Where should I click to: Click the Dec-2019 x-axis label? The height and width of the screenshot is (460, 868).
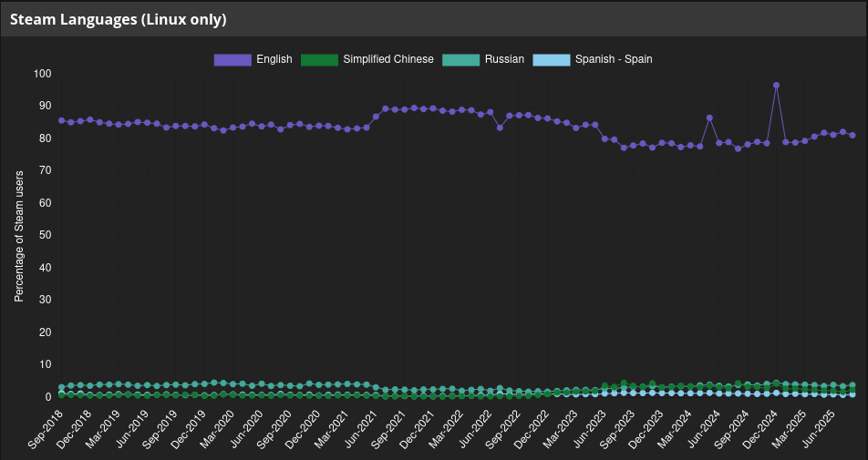pos(189,430)
